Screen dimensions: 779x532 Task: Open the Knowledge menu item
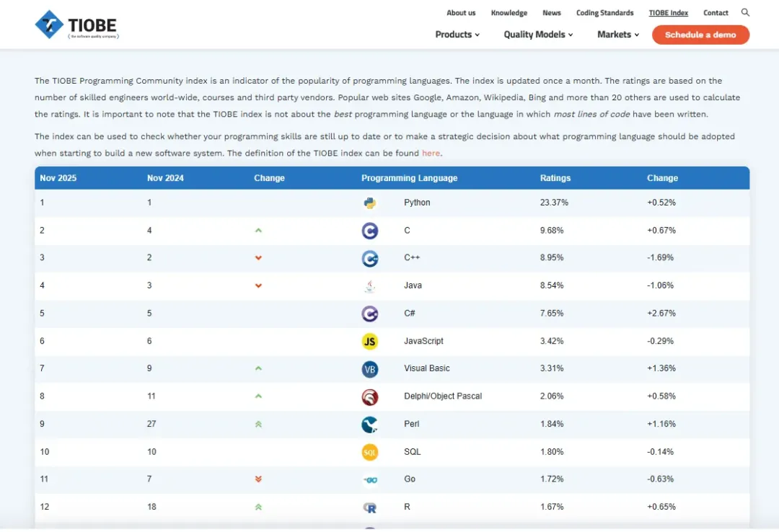(509, 13)
